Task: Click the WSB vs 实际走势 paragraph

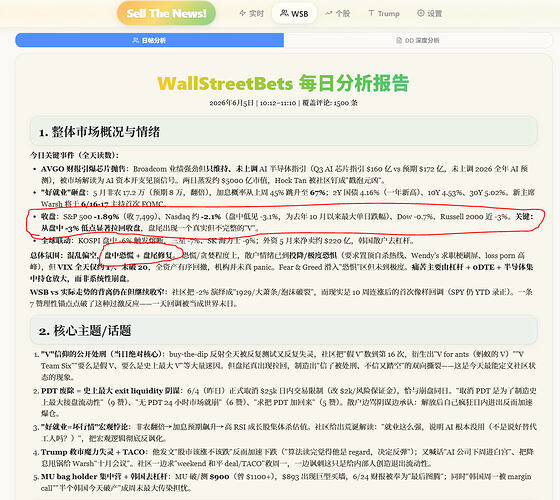Action: tap(282, 298)
